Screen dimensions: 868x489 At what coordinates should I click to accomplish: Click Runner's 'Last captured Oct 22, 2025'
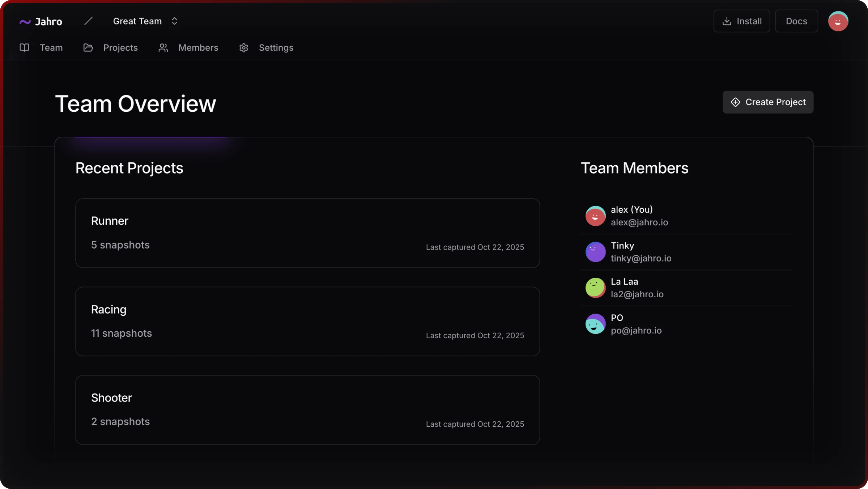tap(475, 247)
